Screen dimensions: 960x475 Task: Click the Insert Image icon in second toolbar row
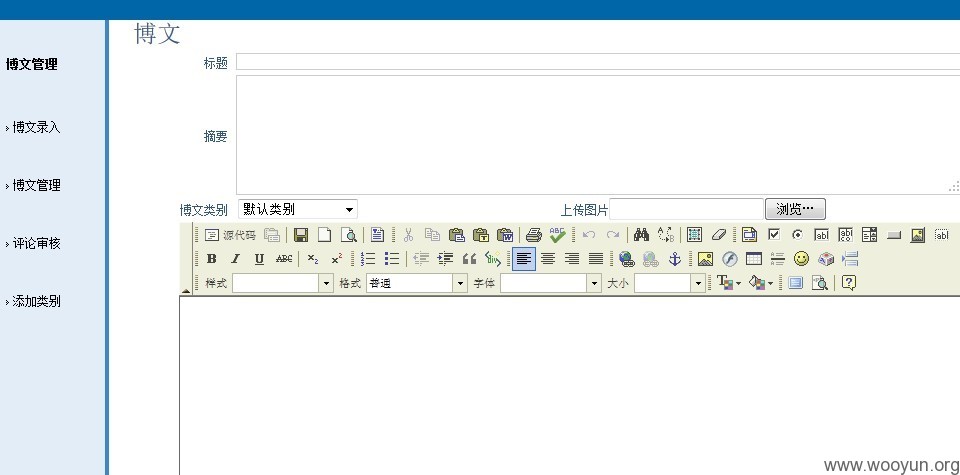coord(705,259)
